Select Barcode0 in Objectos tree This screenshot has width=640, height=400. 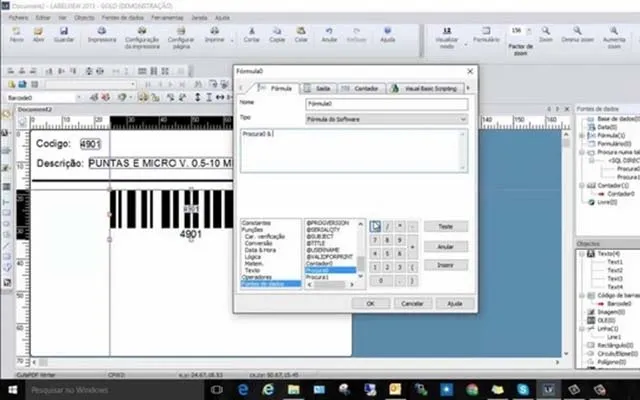click(x=619, y=303)
